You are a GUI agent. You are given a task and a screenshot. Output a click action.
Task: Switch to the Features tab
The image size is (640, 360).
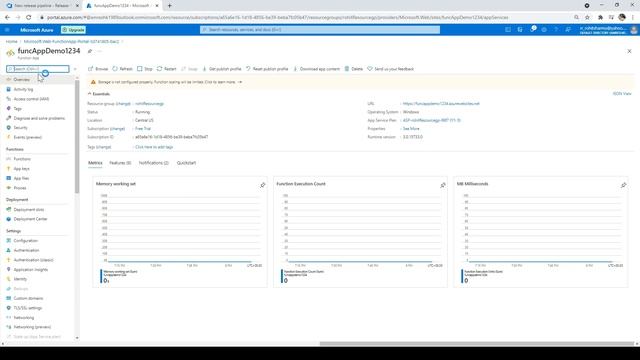coord(120,163)
